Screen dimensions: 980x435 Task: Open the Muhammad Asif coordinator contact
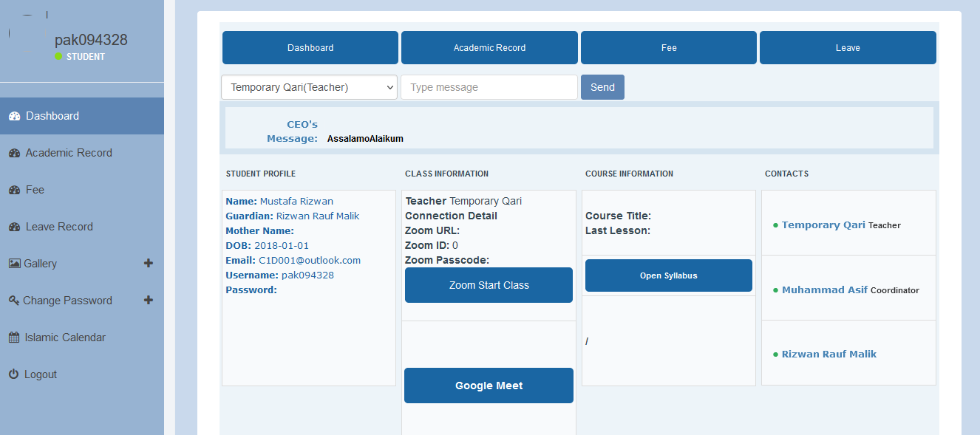click(x=825, y=290)
